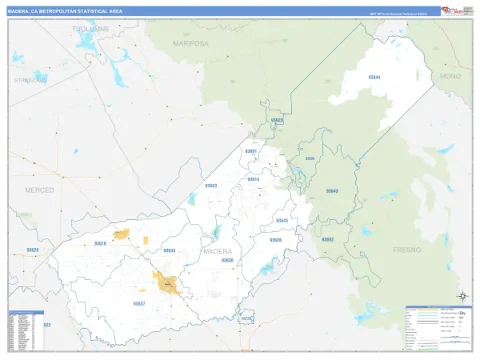Viewport: 480px width, 360px height.
Task: Click the MADERA county label
Action: click(218, 251)
